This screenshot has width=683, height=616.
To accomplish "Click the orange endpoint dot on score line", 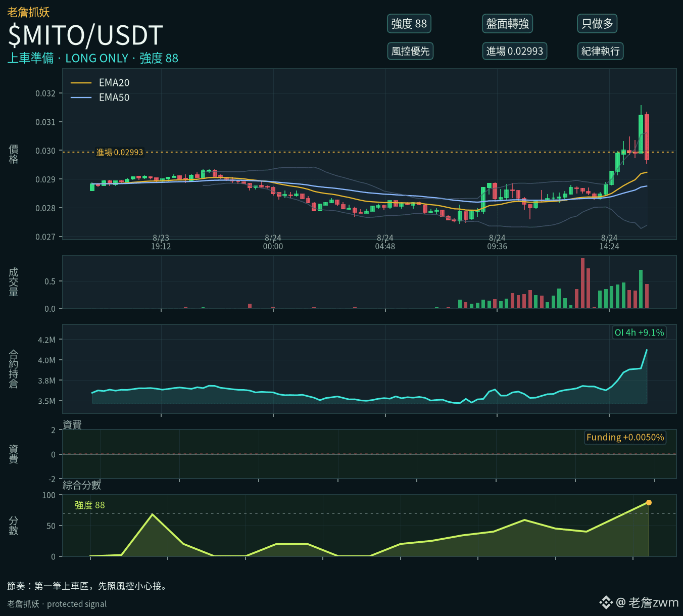I will (x=649, y=502).
